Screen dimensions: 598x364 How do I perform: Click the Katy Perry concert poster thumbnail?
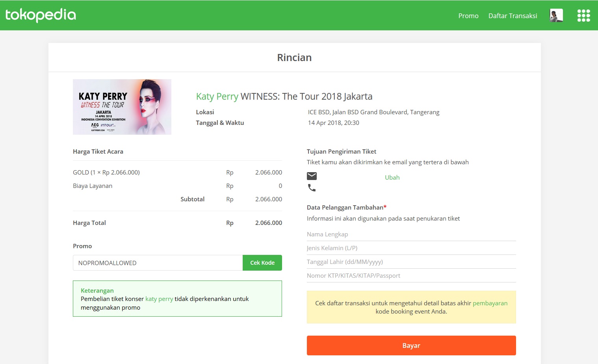point(122,107)
